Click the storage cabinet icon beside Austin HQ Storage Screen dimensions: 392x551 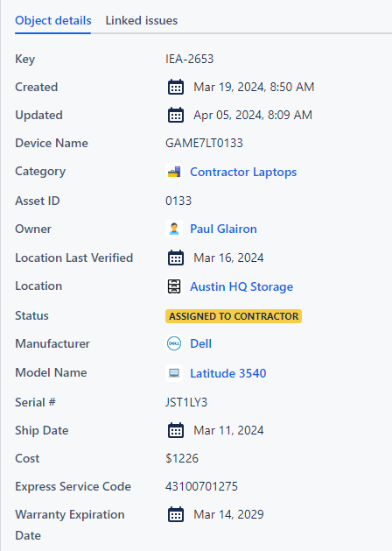(174, 286)
